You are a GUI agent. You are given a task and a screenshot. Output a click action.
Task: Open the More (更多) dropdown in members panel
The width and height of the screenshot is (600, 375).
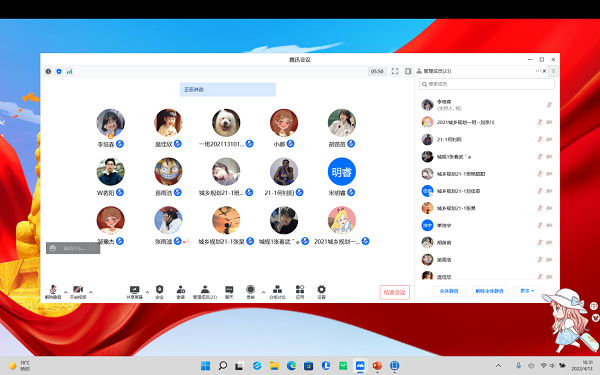point(527,291)
